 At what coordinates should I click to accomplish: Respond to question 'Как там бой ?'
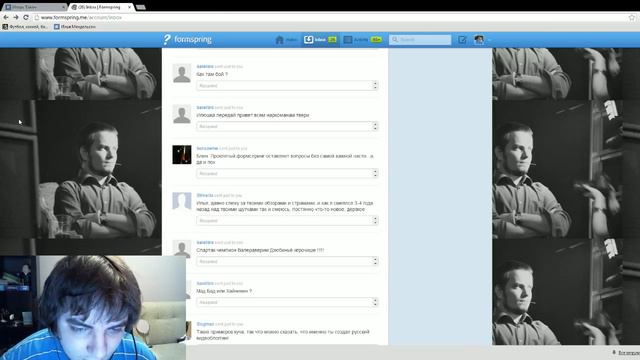[x=287, y=85]
